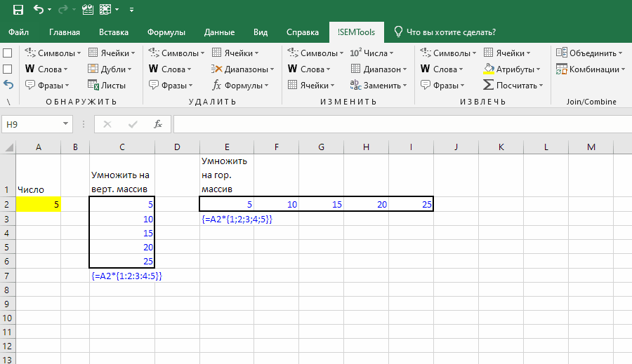
Task: Open Фразы menu in УДАЛИТЬ group
Action: pyautogui.click(x=171, y=86)
